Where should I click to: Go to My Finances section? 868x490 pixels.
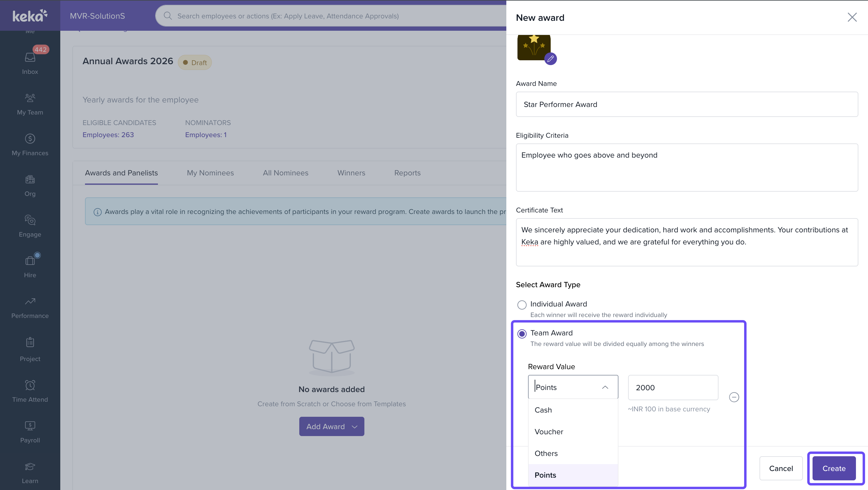30,144
